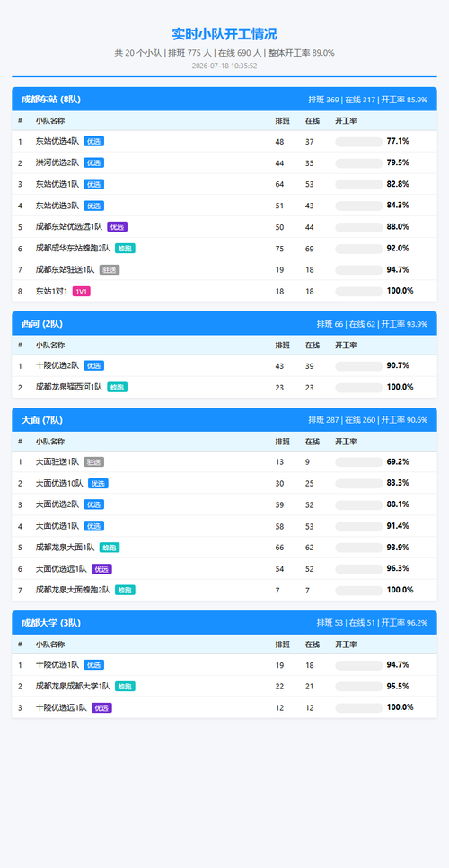Click the 驻送 tag beside 大面驻送1队

[94, 461]
